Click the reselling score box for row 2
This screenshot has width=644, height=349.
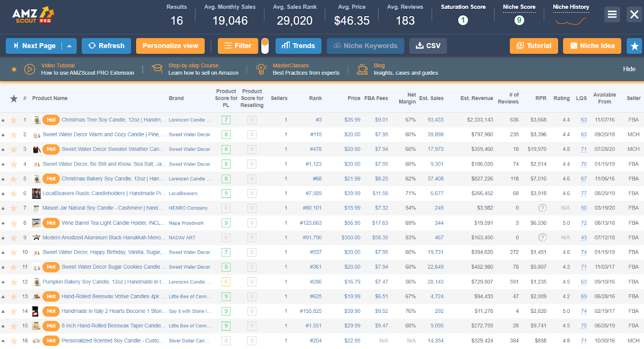pos(252,134)
